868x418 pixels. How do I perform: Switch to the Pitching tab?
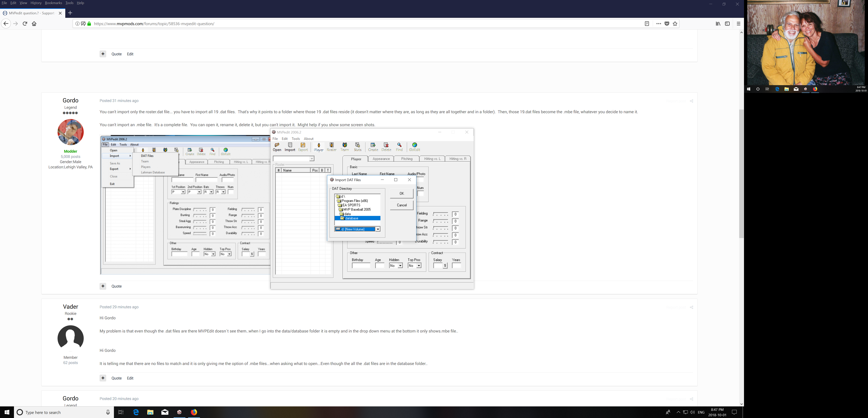(x=407, y=159)
